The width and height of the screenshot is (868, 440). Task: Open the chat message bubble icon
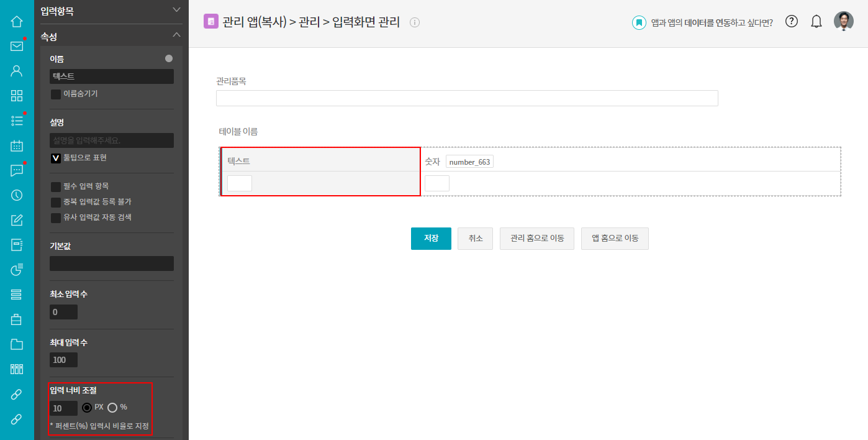(17, 171)
